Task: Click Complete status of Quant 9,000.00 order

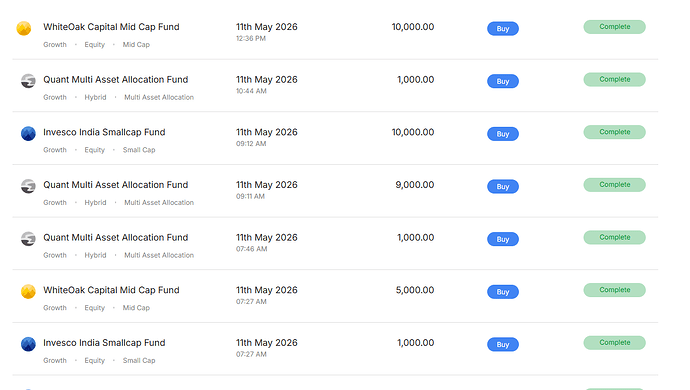Action: 614,184
